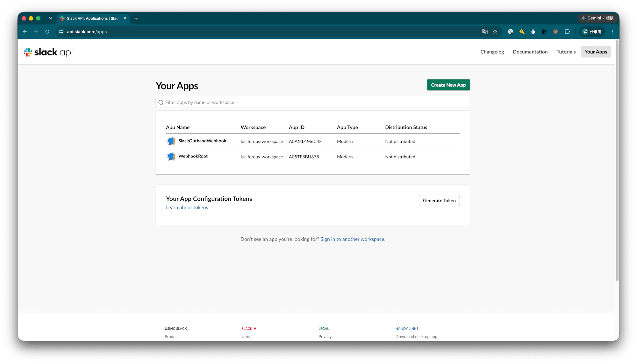Open the Learn about tokens link

187,207
